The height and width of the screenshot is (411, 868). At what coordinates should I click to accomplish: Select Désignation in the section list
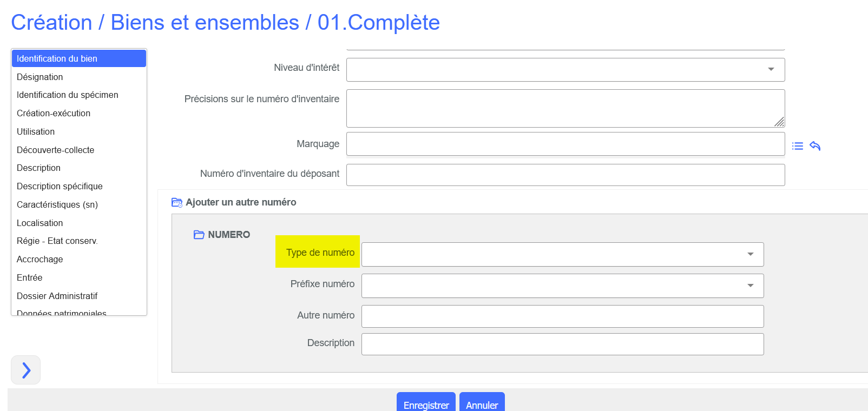[40, 77]
